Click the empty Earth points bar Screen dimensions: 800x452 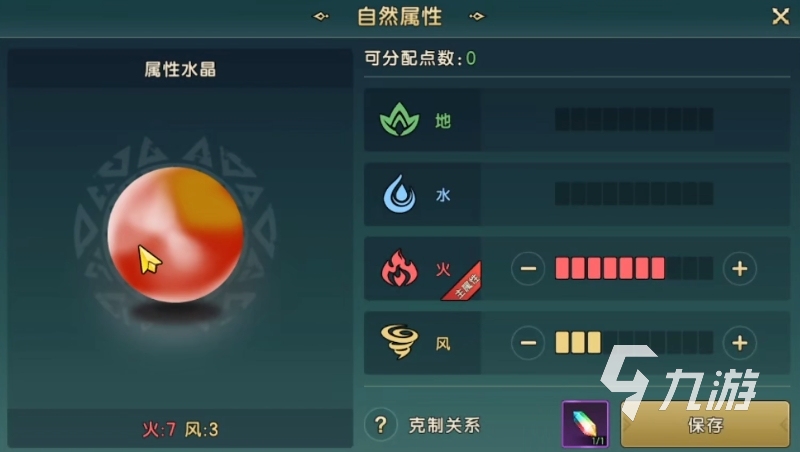coord(634,119)
